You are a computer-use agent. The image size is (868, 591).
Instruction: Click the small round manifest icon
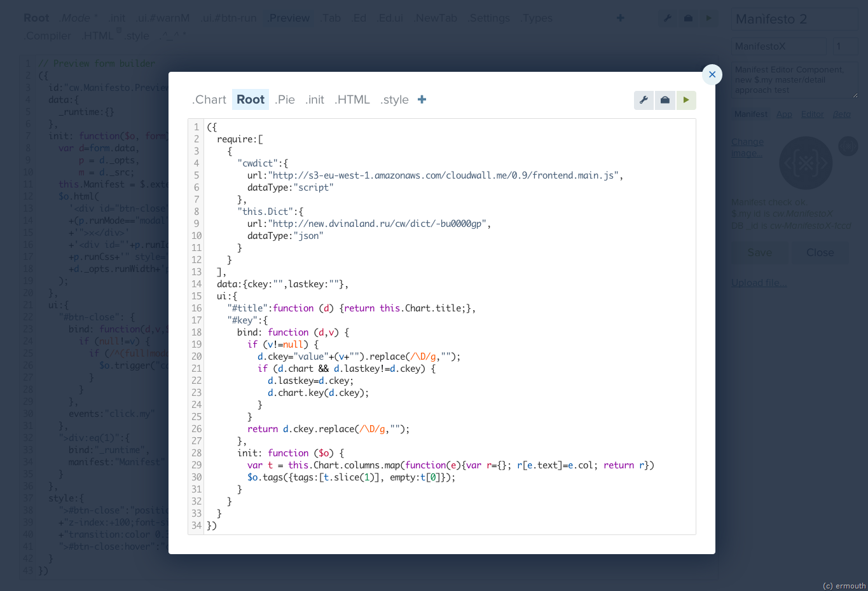[848, 146]
